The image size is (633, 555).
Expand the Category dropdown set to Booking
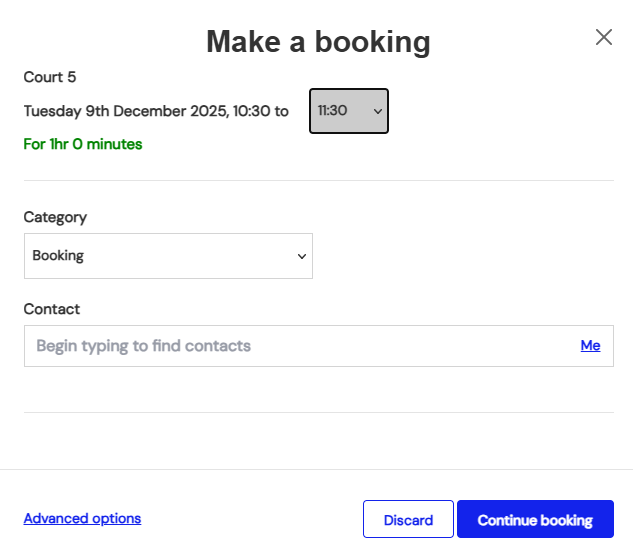[x=168, y=256]
